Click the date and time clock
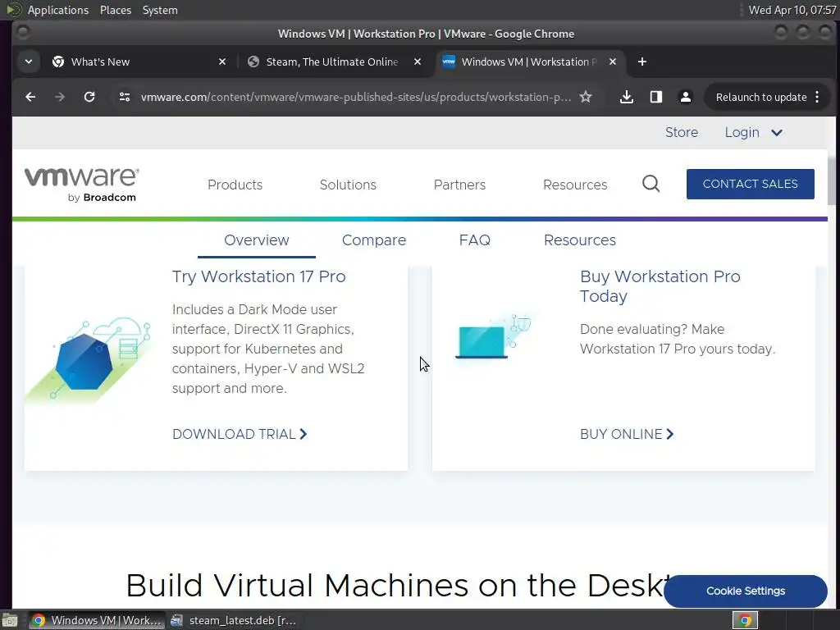The image size is (840, 630). click(792, 10)
